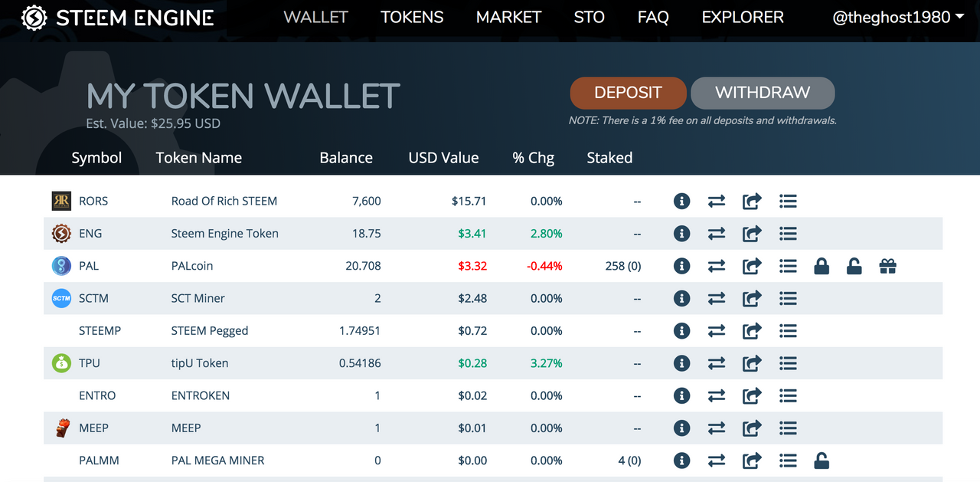Screen dimensions: 980x482
Task: Open the EXPLORER link
Action: click(743, 17)
